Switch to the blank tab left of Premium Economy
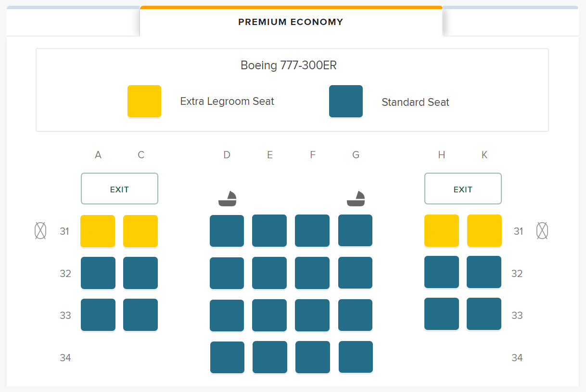This screenshot has width=586, height=392. click(x=73, y=22)
